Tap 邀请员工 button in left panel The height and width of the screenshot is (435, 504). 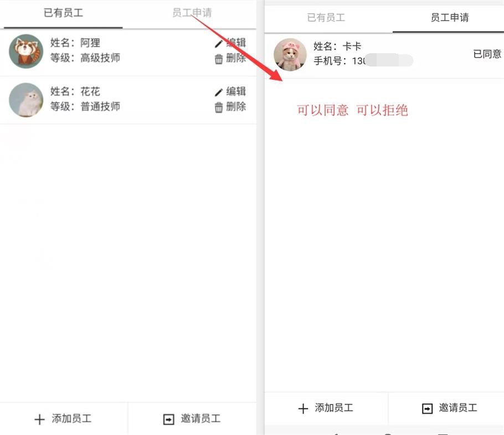(x=192, y=418)
